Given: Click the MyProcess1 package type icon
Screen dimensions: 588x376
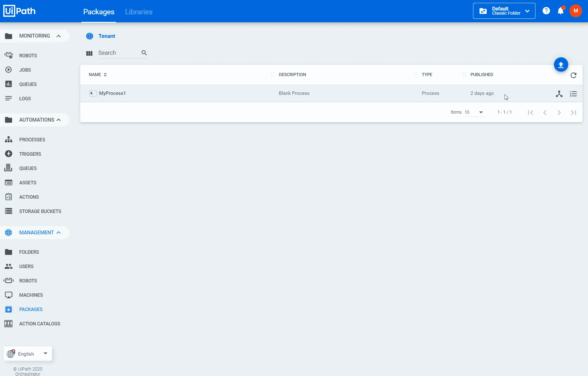Looking at the screenshot, I should click(x=93, y=93).
